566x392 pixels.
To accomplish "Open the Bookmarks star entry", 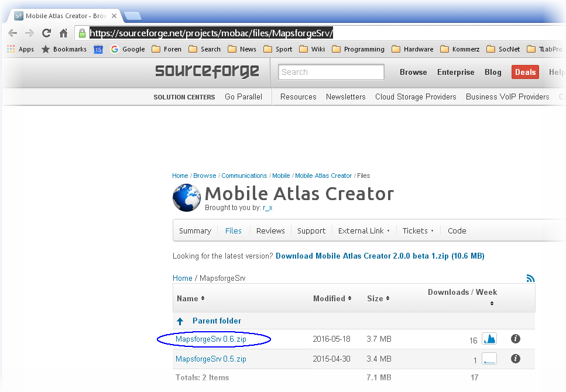I will [64, 49].
